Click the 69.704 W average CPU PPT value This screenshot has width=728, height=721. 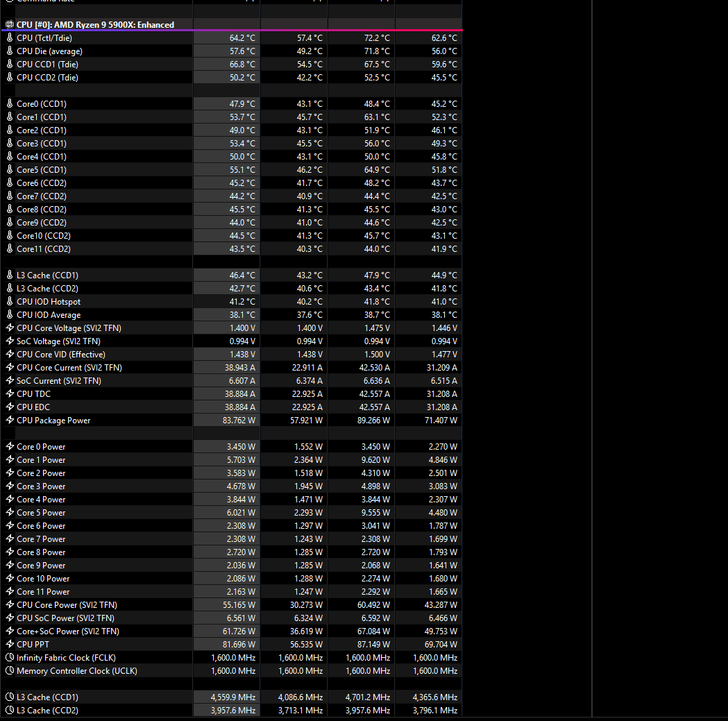tap(441, 645)
